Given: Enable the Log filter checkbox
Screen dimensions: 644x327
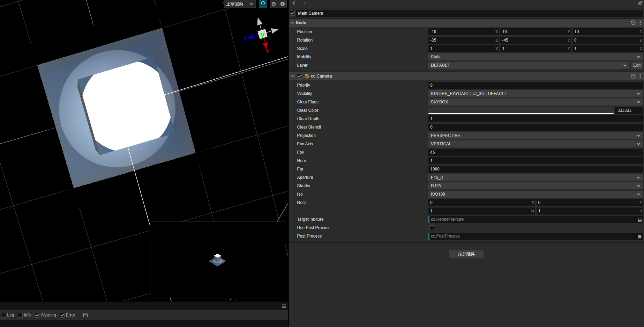Looking at the screenshot, I should [4, 315].
